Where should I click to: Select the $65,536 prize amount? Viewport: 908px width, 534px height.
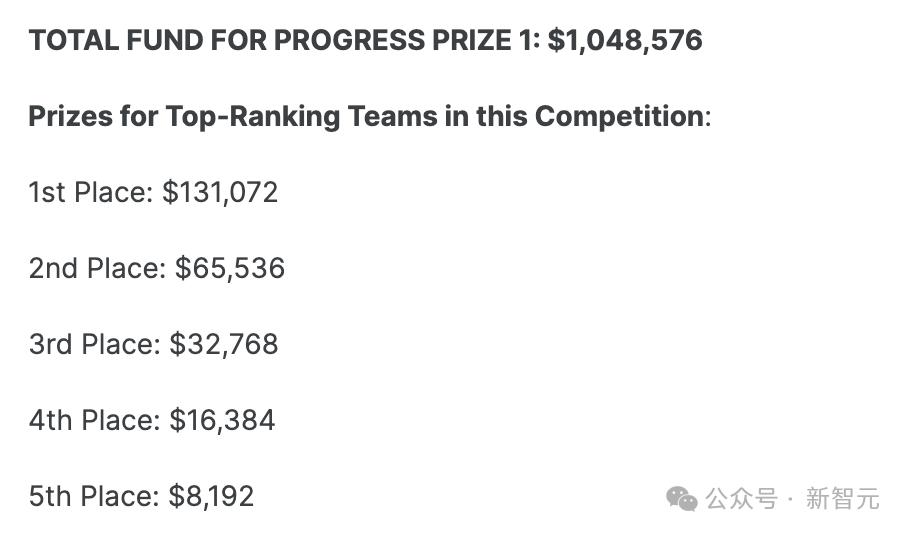tap(230, 268)
